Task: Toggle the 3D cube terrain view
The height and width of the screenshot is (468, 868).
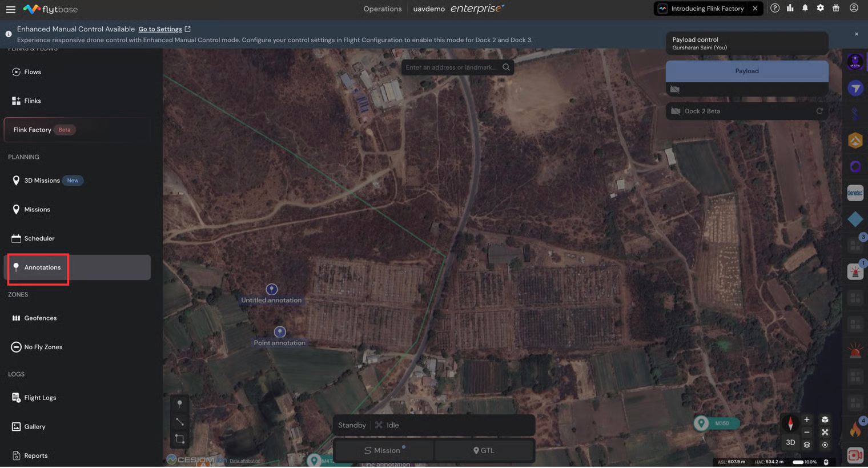Action: pos(825,419)
